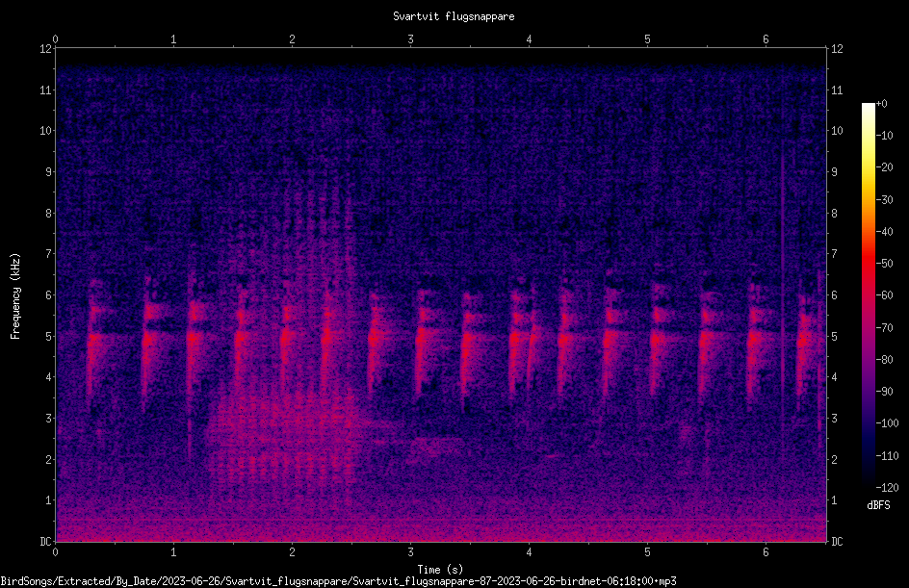The height and width of the screenshot is (588, 909).
Task: Select the file path text starting with BirdSongs/Extracted
Action: coord(338,581)
